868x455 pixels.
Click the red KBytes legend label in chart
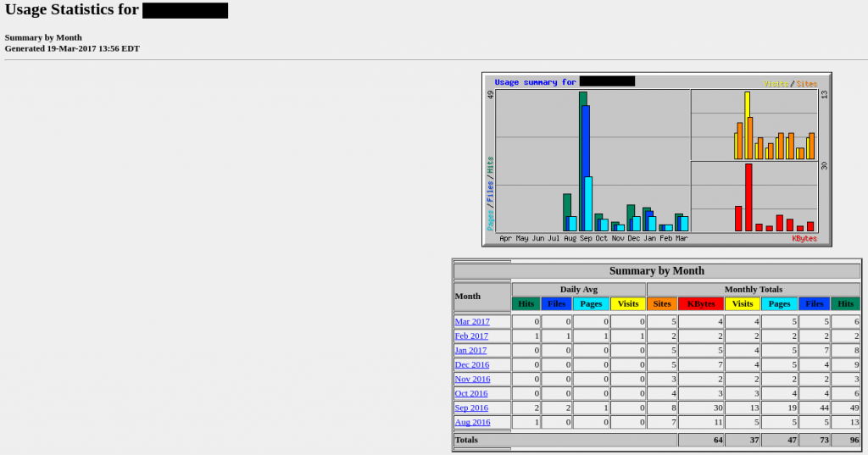point(804,239)
